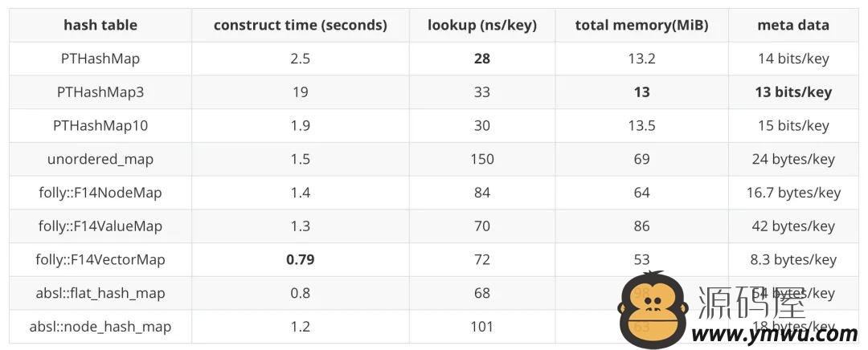The width and height of the screenshot is (868, 350).
Task: Click the 'lookup (ns/key)' column header
Action: (x=482, y=25)
